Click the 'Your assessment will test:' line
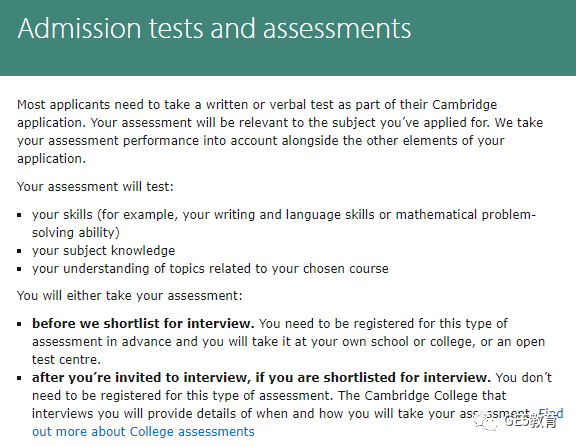Viewport: 576px width, 447px height. coord(95,186)
